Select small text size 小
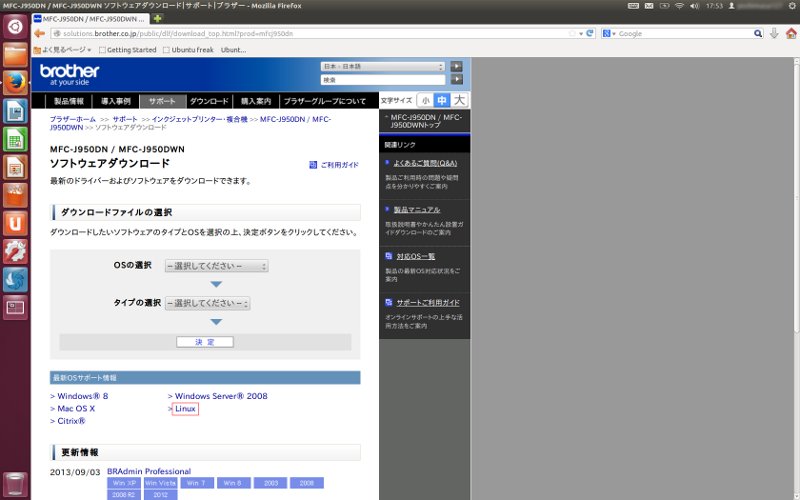Image resolution: width=800 pixels, height=500 pixels. tap(426, 101)
